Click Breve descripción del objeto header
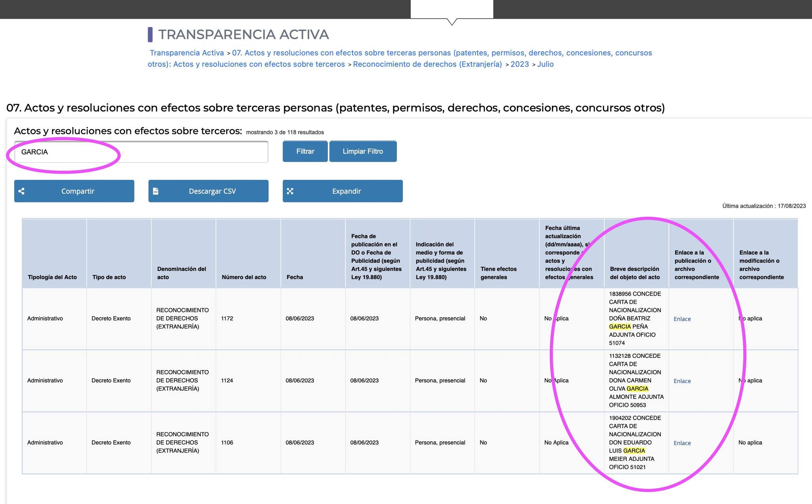812x504 pixels. 634,273
